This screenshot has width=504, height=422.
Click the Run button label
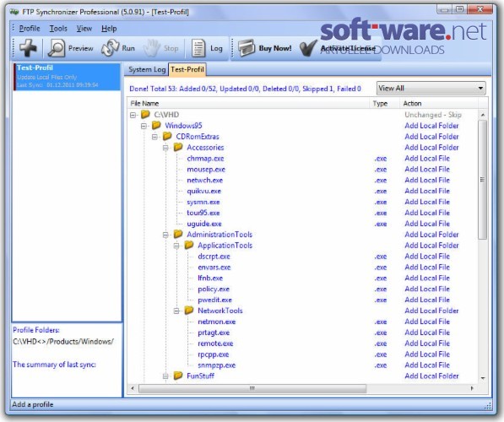click(x=128, y=48)
